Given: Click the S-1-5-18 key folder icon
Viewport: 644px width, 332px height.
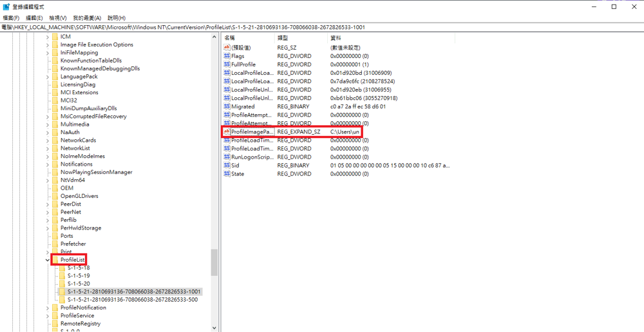Looking at the screenshot, I should pyautogui.click(x=62, y=268).
